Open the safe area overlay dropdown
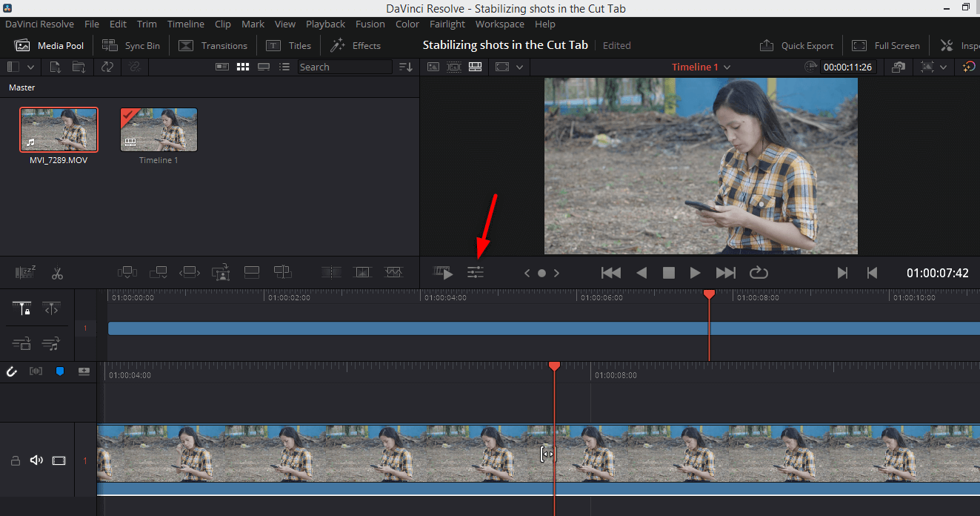This screenshot has width=980, height=516. tap(520, 67)
